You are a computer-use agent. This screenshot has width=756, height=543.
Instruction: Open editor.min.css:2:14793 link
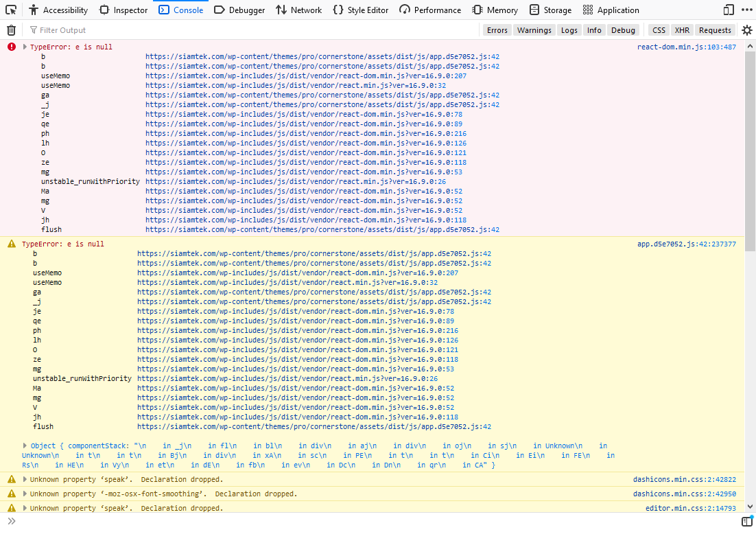(x=691, y=508)
